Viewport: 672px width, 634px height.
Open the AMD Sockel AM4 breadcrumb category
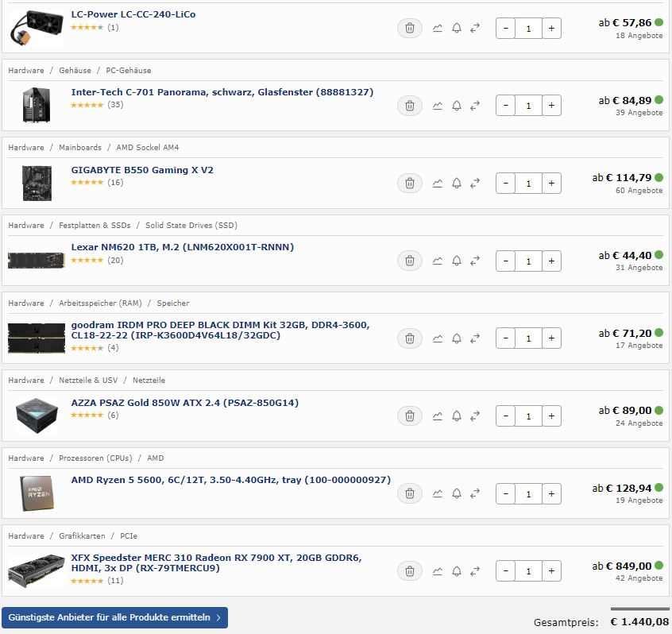click(148, 148)
